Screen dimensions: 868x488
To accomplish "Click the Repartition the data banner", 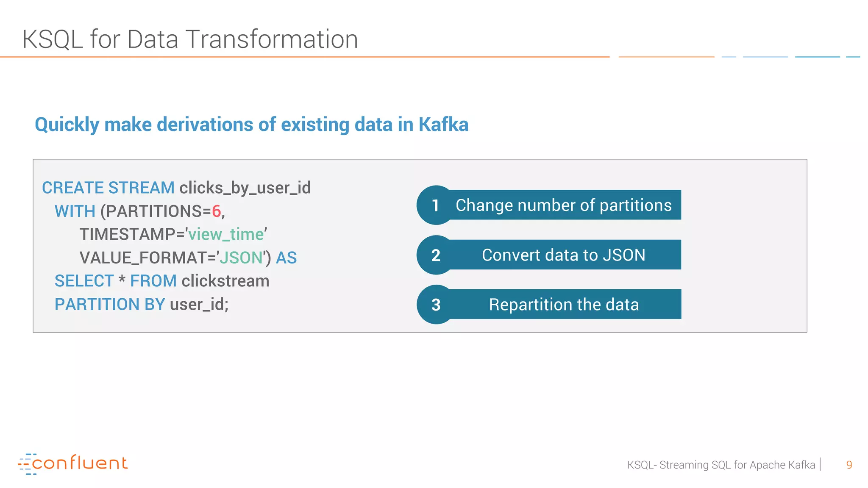I will 563,305.
